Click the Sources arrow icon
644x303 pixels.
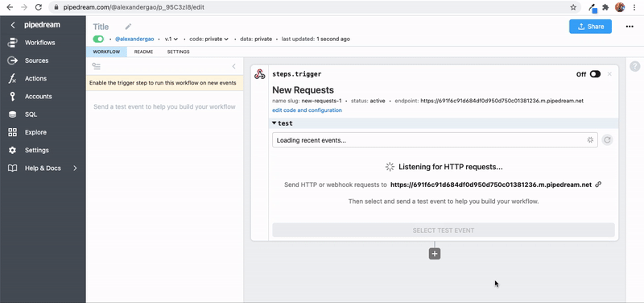coord(13,60)
